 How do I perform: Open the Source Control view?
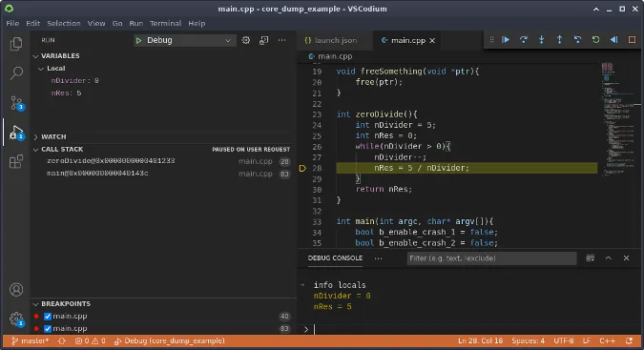[16, 103]
